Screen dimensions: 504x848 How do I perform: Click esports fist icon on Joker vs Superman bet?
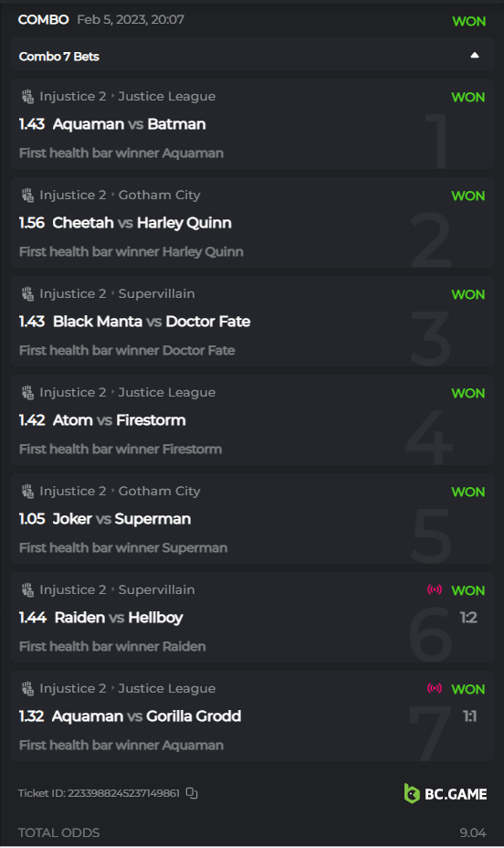coord(27,491)
